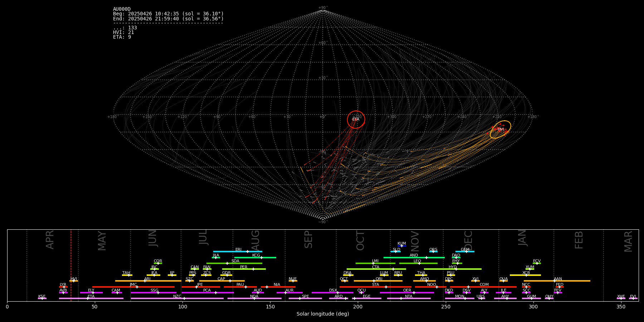Click the −90 label at map bottom
Screen dimensions: 644x322
click(322, 222)
